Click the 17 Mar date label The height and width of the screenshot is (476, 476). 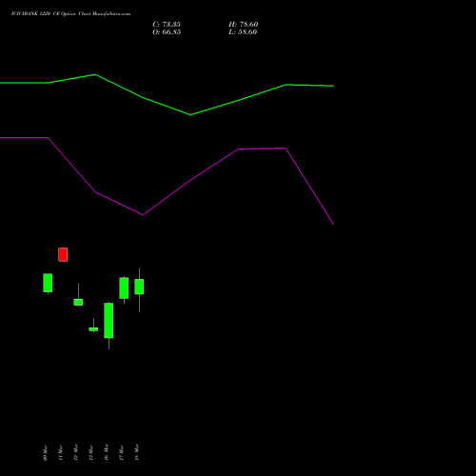pos(122,452)
